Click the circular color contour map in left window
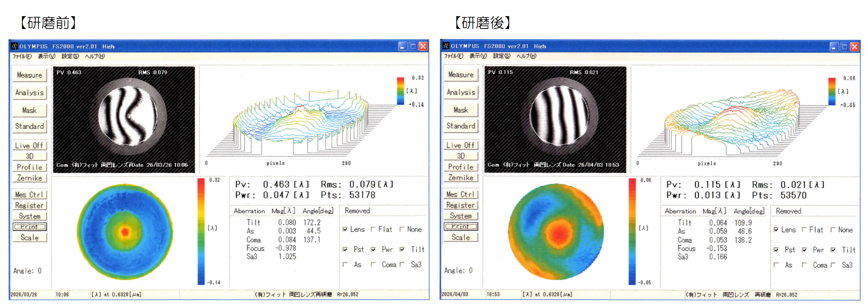The height and width of the screenshot is (308, 868). click(125, 232)
